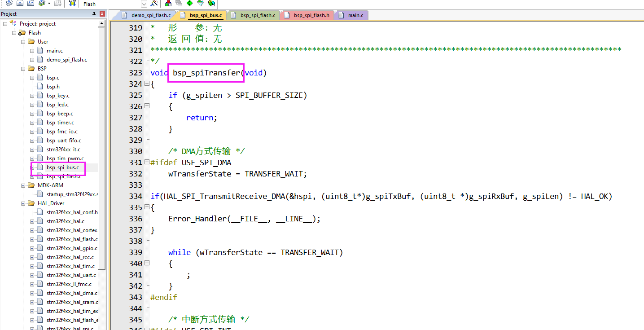The height and width of the screenshot is (330, 644).
Task: Click the bsp_spiTransfer function name
Action: pos(206,73)
